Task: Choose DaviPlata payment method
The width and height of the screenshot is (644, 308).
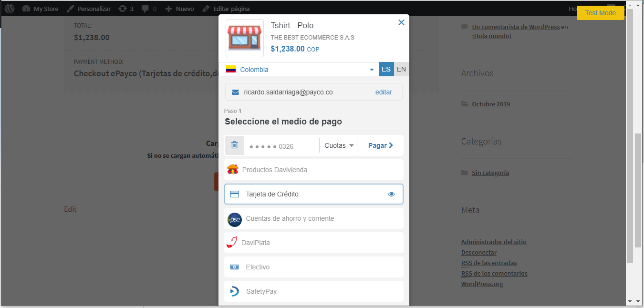Action: (314, 243)
